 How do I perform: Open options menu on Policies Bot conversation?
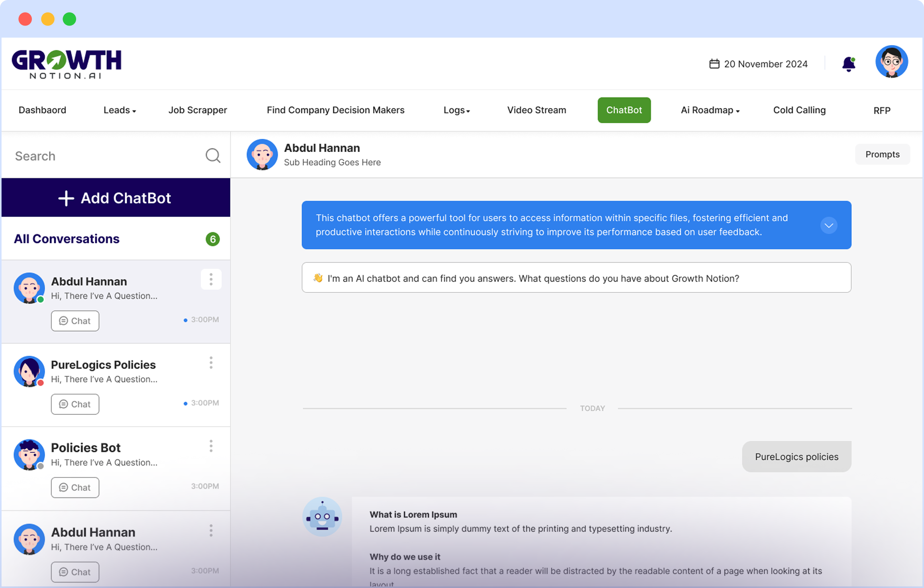click(211, 446)
